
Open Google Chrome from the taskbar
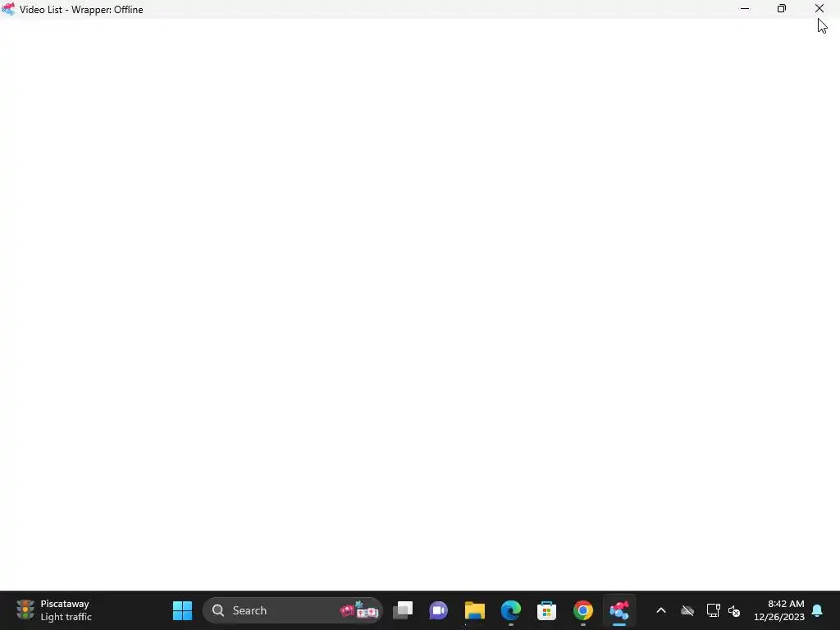point(583,610)
